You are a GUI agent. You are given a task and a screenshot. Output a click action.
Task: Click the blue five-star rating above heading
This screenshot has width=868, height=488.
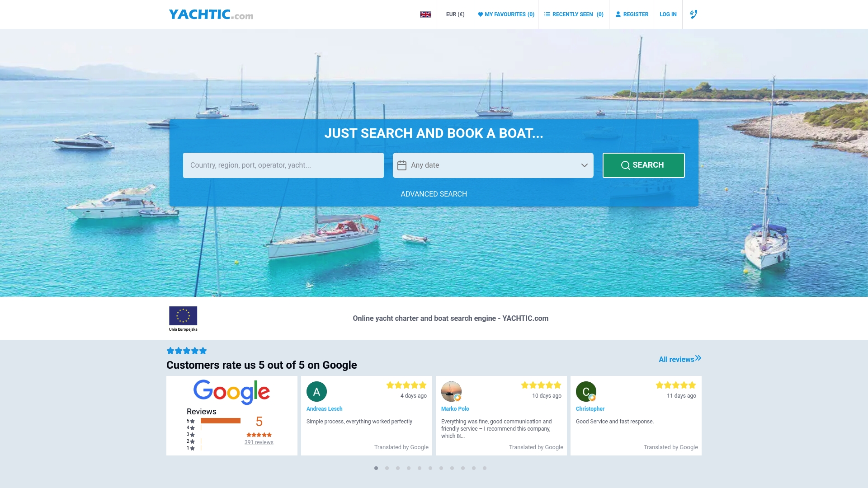[187, 351]
